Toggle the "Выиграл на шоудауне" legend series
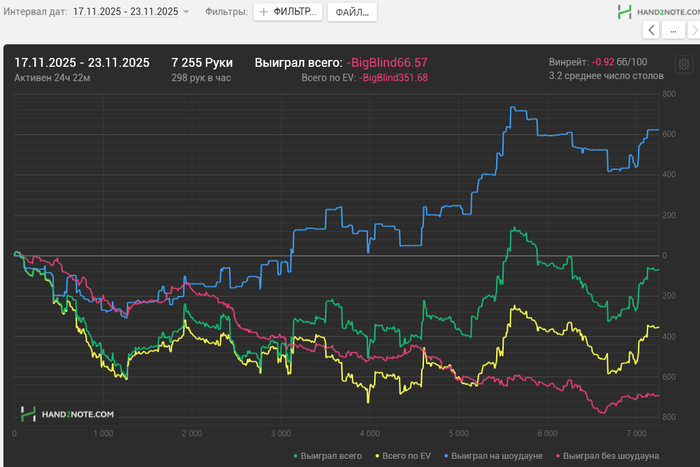Viewport: 700px width, 467px height. [495, 456]
